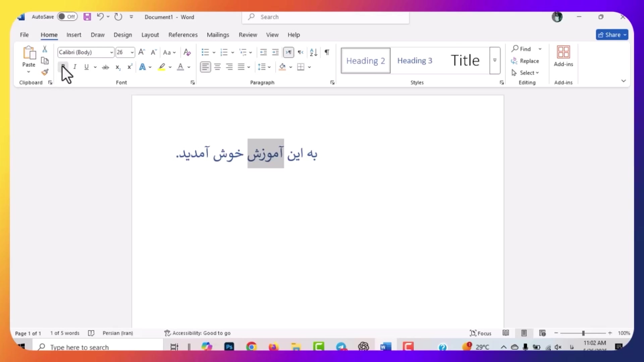Click the Increase Font Size icon

(142, 52)
